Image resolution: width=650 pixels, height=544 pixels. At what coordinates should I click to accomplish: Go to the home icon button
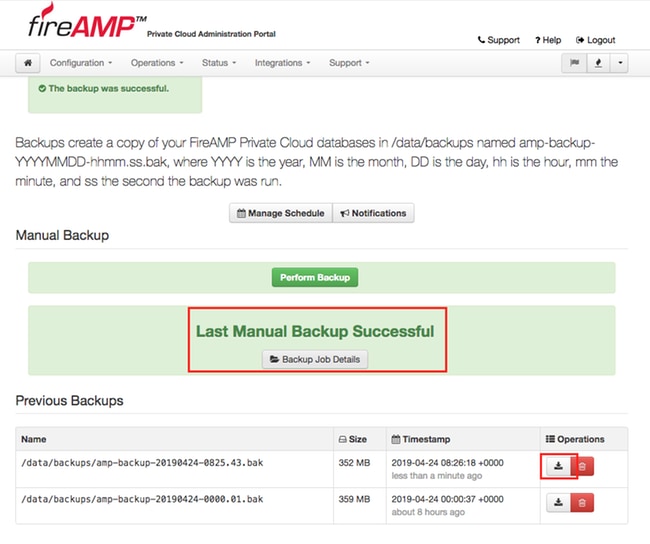click(x=28, y=63)
